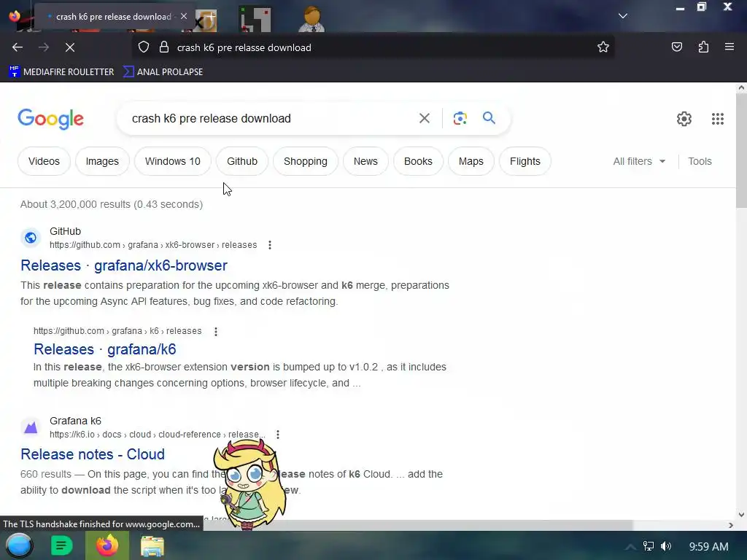Image resolution: width=747 pixels, height=560 pixels.
Task: Expand the list all tabs chevron
Action: (x=623, y=16)
